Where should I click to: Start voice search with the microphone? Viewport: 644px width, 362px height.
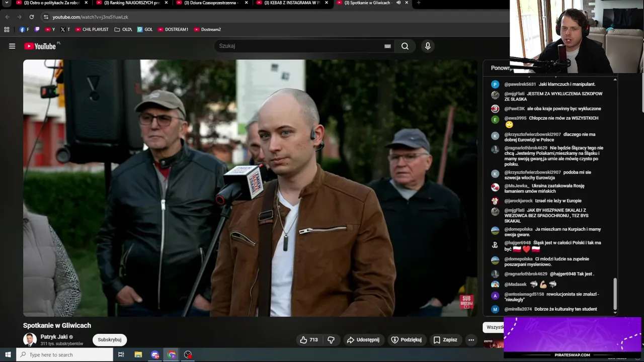click(x=428, y=46)
